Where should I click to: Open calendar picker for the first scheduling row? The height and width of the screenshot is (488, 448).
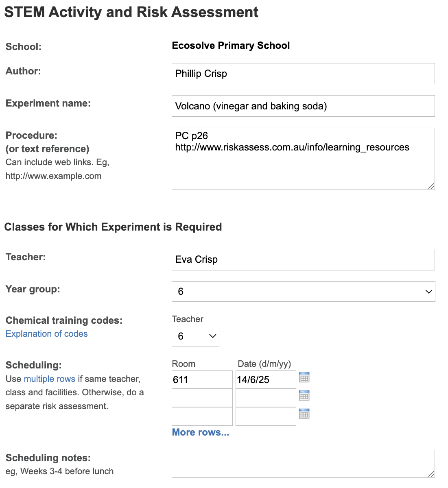coord(304,377)
